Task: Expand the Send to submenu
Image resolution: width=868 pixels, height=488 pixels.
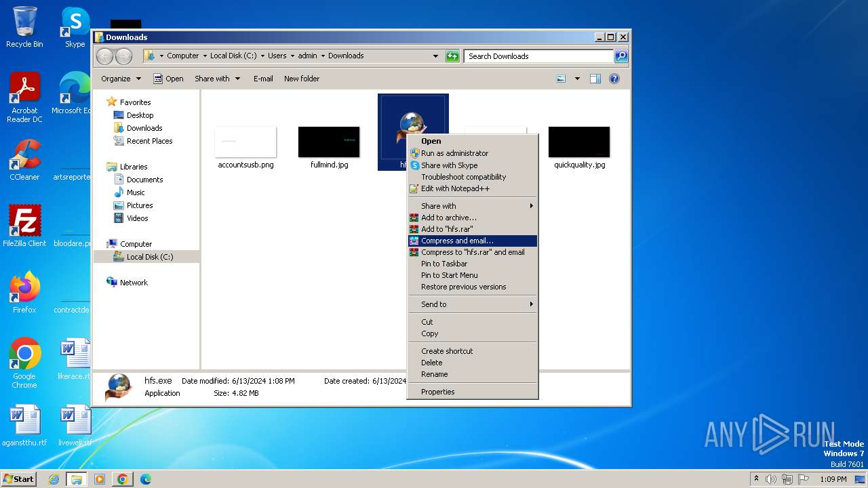Action: click(472, 304)
